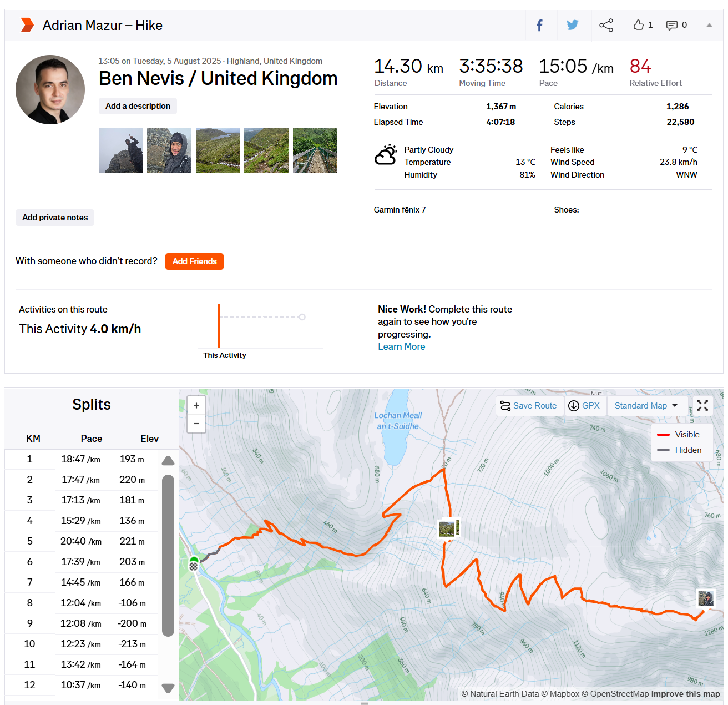728x705 pixels.
Task: Collapse the activity header arrow
Action: pyautogui.click(x=709, y=26)
